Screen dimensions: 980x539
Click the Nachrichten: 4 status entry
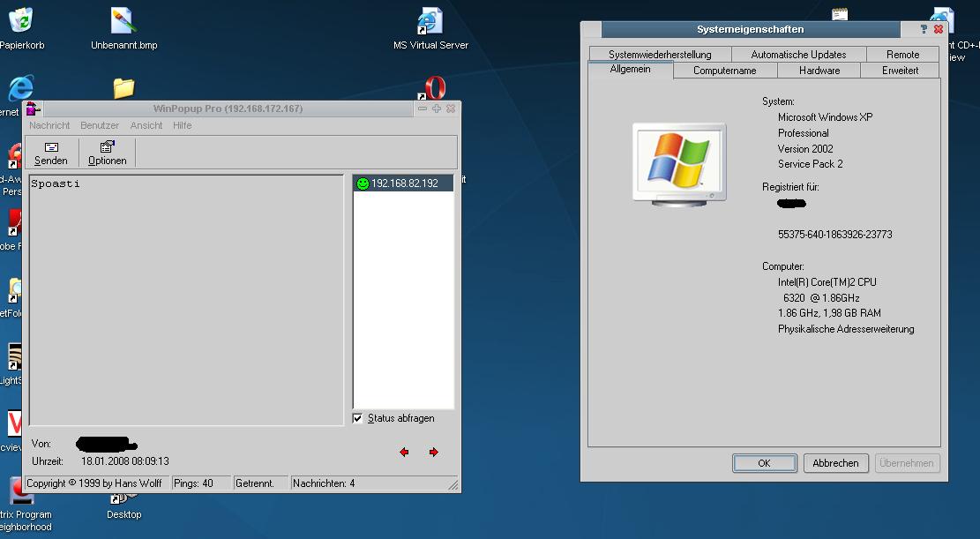pos(324,483)
